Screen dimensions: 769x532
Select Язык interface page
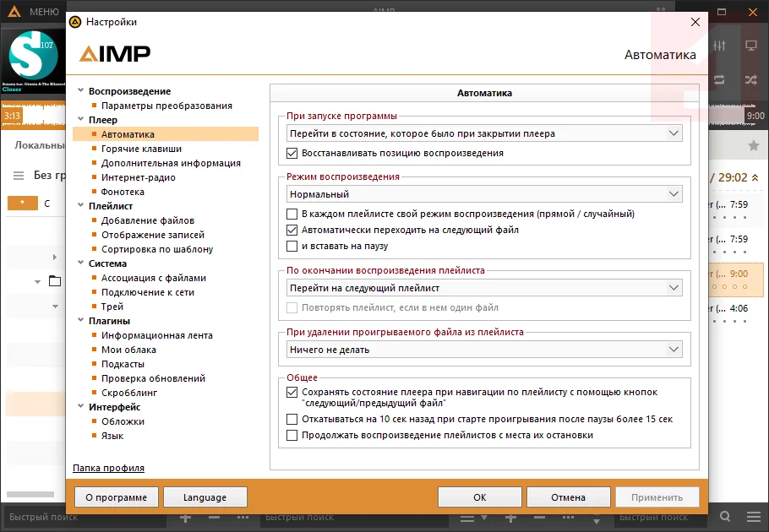(x=112, y=436)
